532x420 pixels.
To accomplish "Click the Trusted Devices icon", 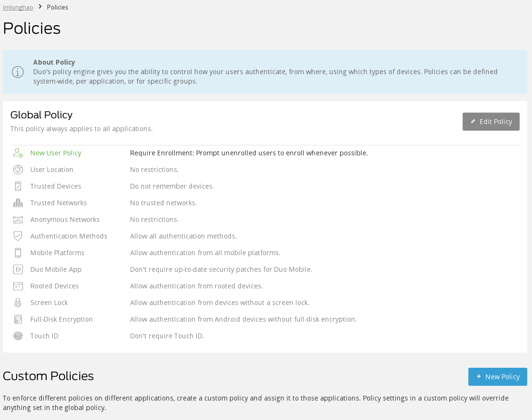I will coord(18,186).
